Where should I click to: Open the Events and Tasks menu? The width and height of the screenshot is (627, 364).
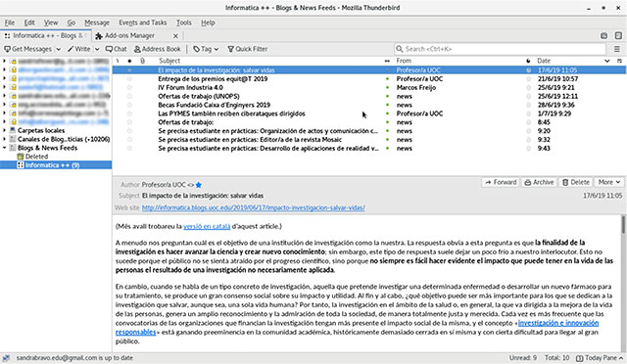pyautogui.click(x=142, y=23)
